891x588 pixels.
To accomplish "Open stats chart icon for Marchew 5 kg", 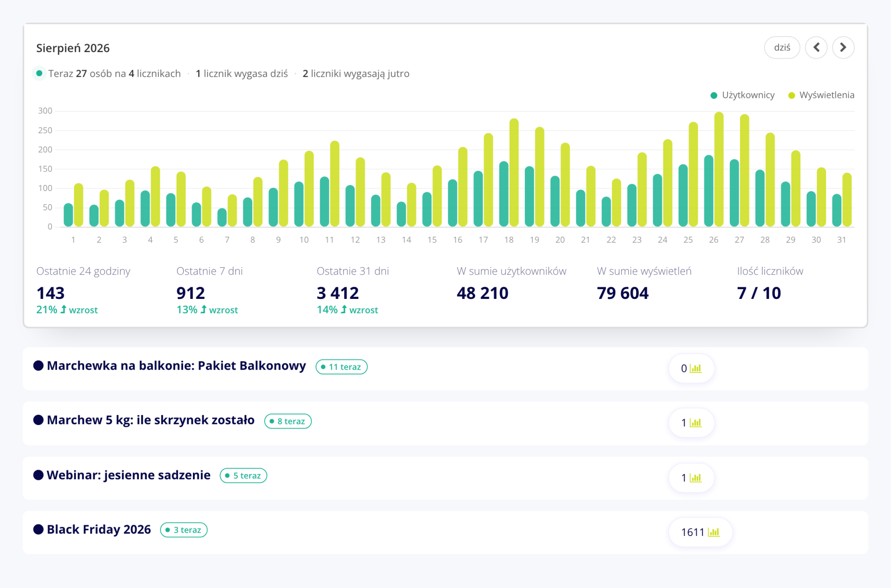I will [x=695, y=423].
